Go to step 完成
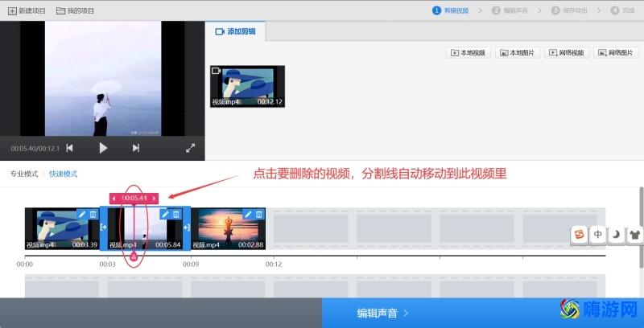Viewport: 644px width, 328px height. (622, 10)
